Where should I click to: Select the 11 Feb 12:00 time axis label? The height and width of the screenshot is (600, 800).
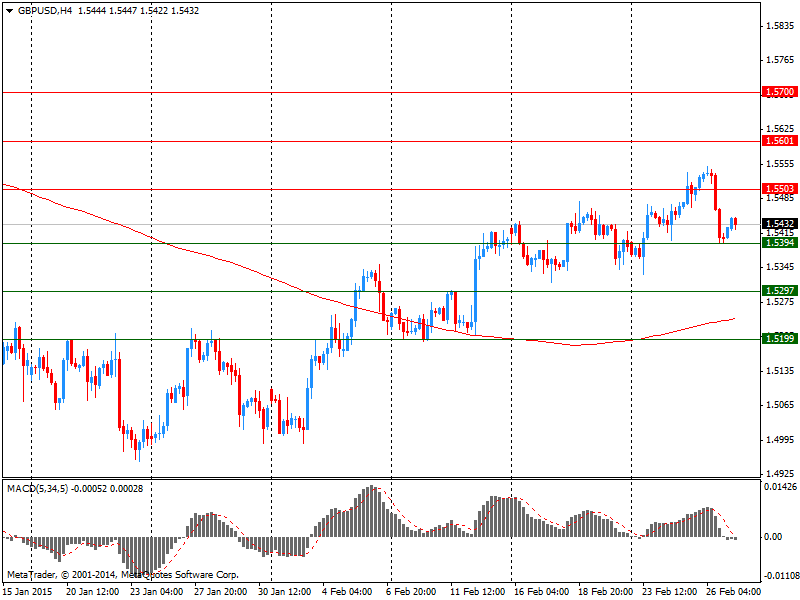click(x=477, y=592)
